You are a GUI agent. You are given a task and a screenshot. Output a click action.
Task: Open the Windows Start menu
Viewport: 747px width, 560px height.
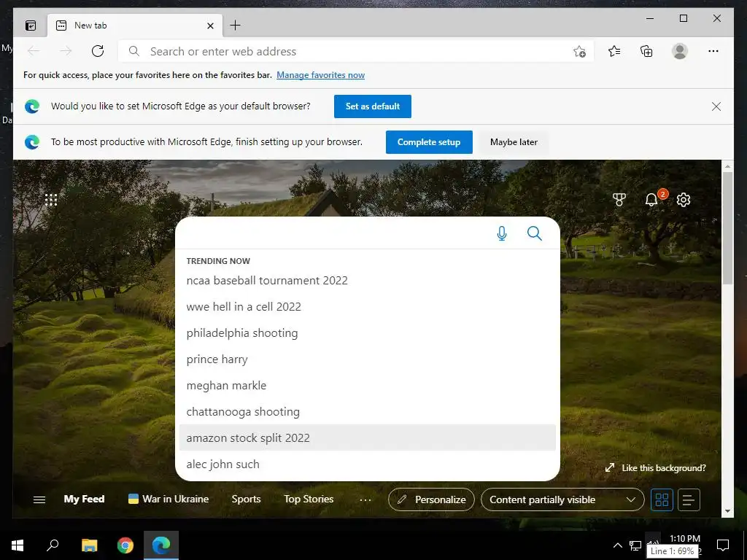point(18,545)
